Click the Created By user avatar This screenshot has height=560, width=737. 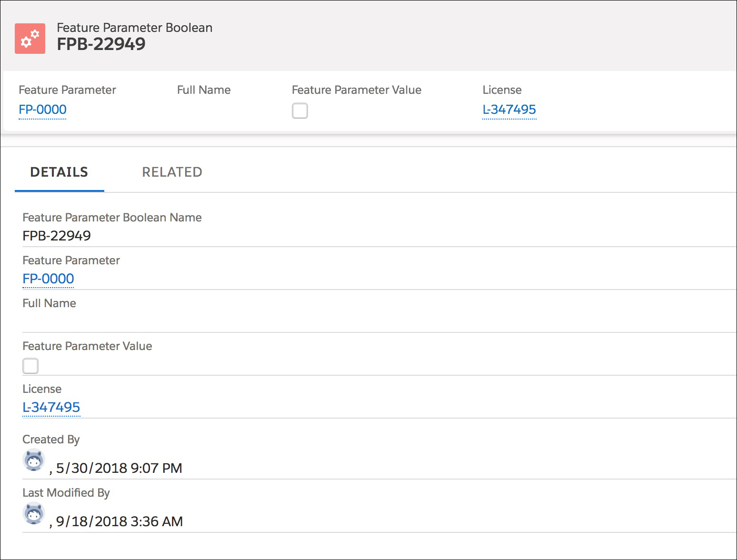pyautogui.click(x=34, y=460)
